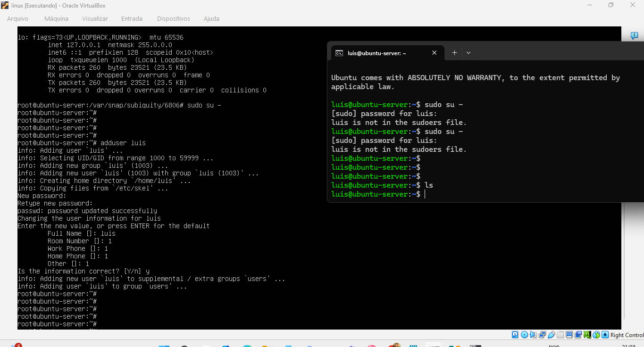Click the 'Room Number []: 1' line
Image resolution: width=644 pixels, height=347 pixels.
click(80, 241)
